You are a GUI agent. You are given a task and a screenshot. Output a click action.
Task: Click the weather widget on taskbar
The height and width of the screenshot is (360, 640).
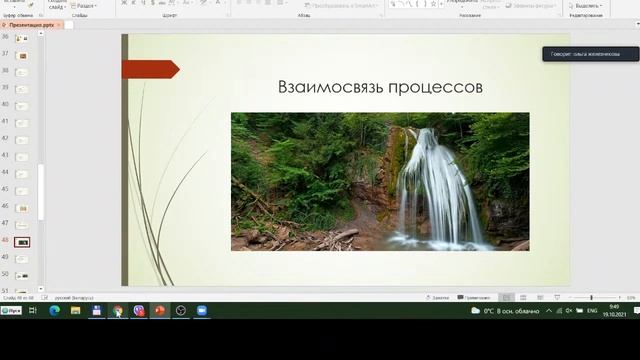click(505, 311)
